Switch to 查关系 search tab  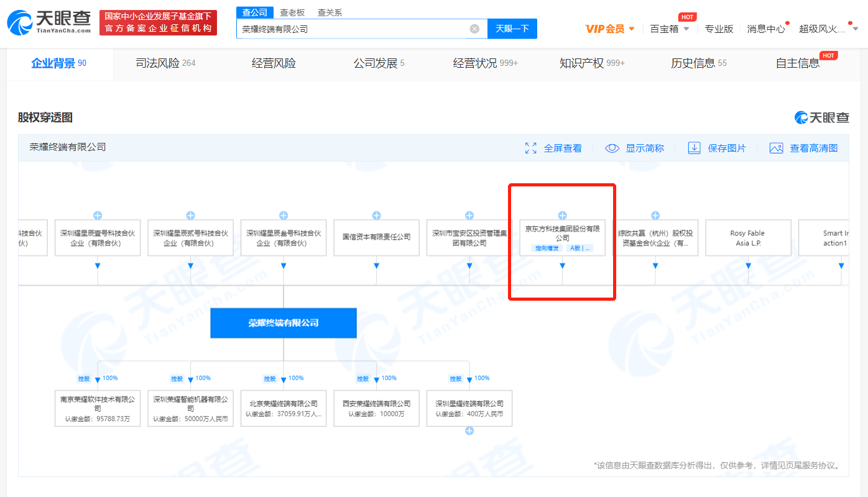[x=330, y=12]
